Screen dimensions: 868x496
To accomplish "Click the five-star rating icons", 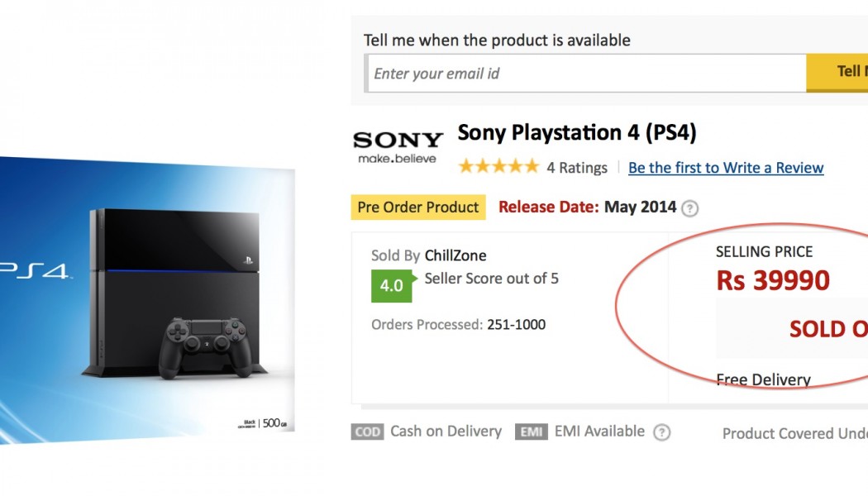I will tap(498, 167).
